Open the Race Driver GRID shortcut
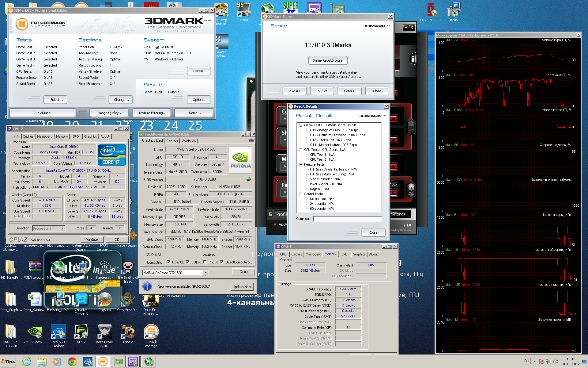Image resolution: width=588 pixels, height=368 pixels. coord(104,336)
